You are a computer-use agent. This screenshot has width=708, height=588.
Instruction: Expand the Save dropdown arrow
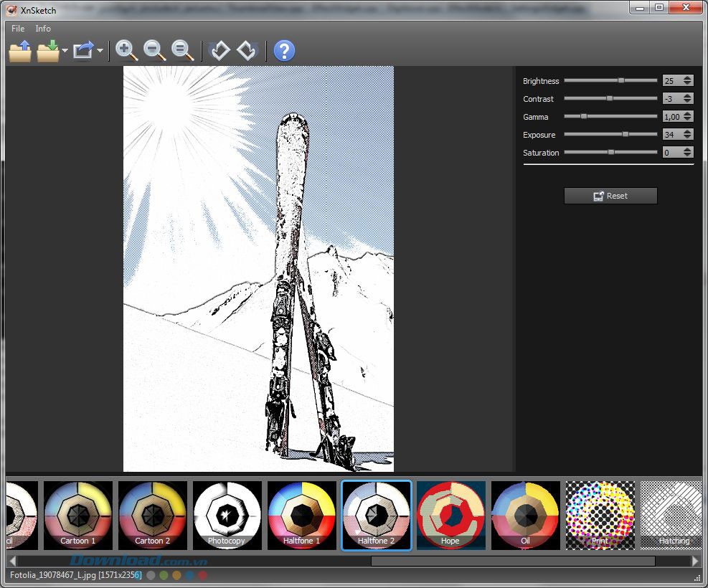(x=65, y=51)
